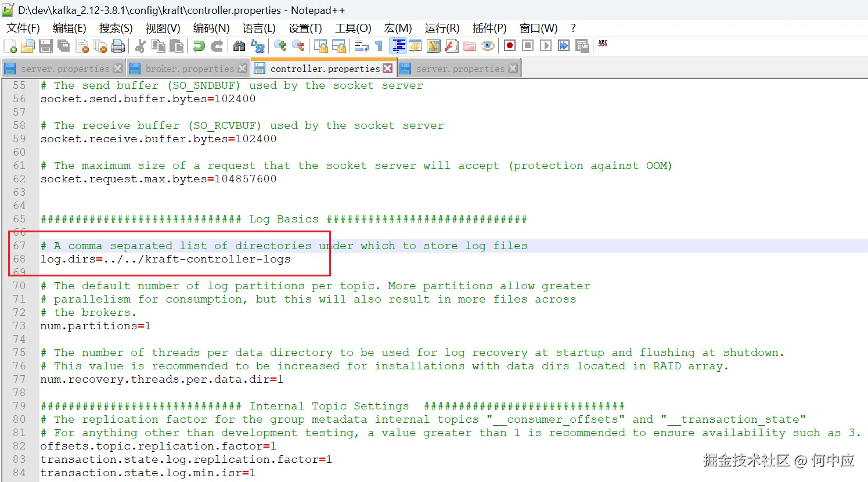This screenshot has width=868, height=482.
Task: Click the Save Recorded Macro icon
Action: coord(582,46)
